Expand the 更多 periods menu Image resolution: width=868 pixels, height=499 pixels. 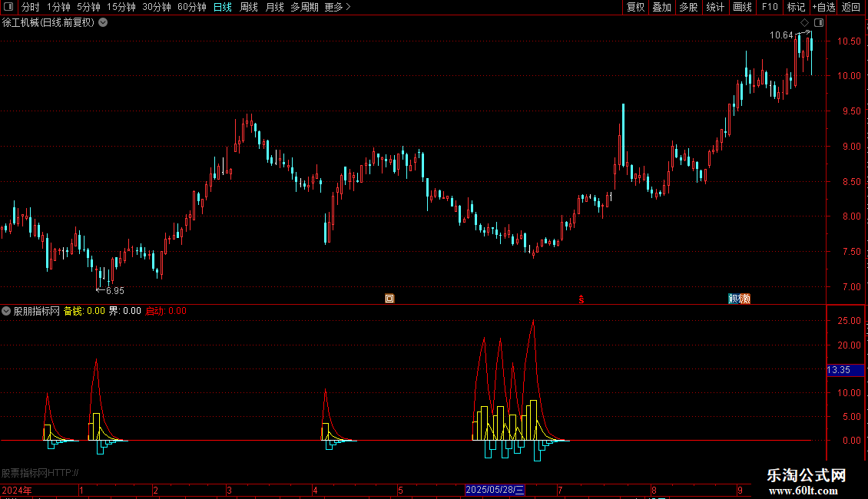tap(338, 7)
